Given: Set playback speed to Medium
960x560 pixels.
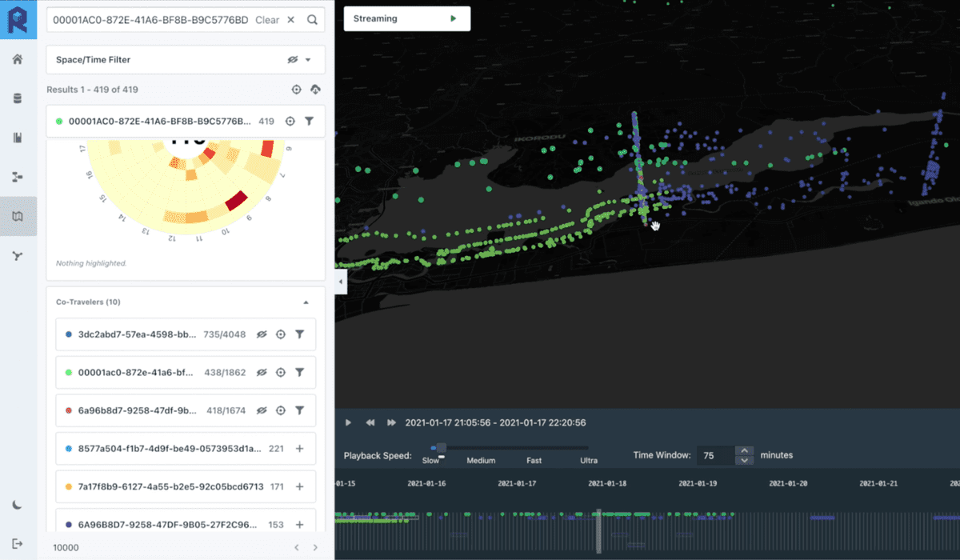Looking at the screenshot, I should pos(481,460).
